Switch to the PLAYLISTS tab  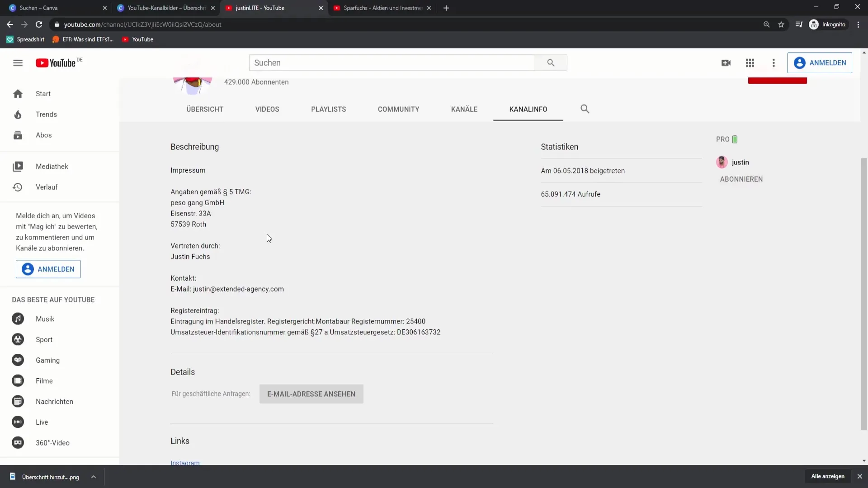coord(329,109)
